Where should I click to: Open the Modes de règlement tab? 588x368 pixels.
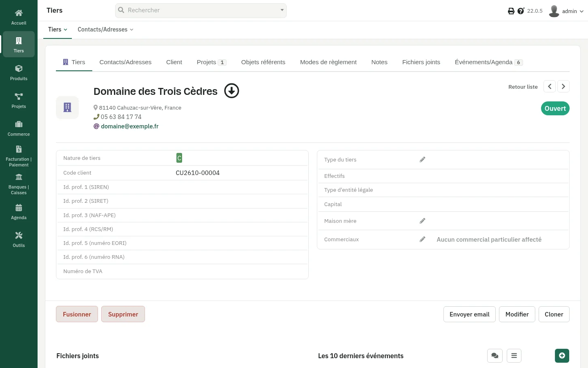[328, 62]
